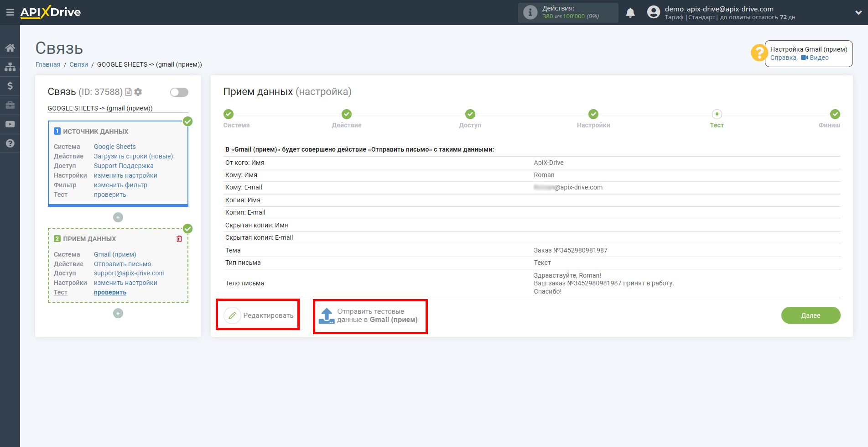
Task: Add step via plus below data source block
Action: (118, 217)
